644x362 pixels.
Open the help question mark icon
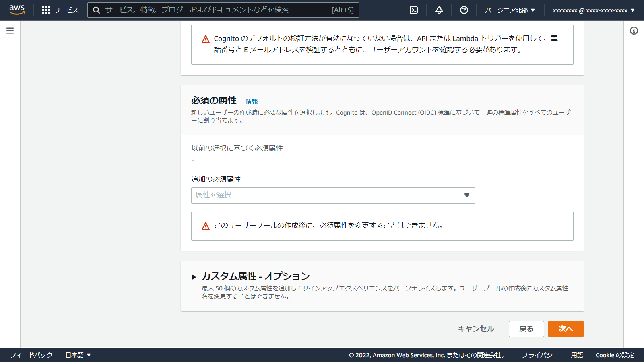(464, 10)
